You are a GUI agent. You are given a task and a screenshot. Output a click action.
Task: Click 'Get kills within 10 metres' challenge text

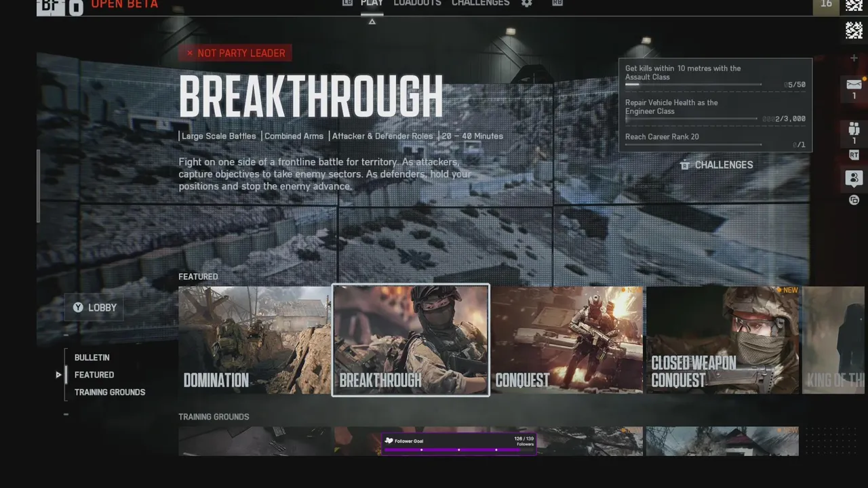click(683, 73)
